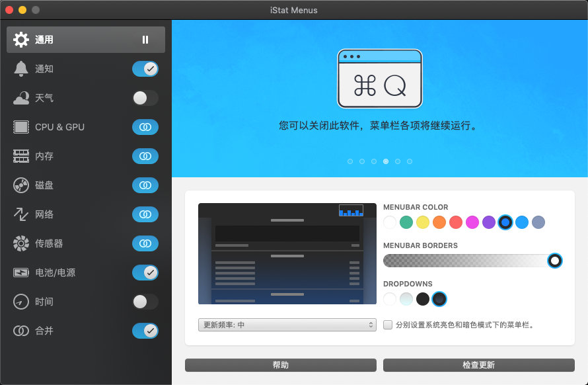Open the 更新频率: 中 dropdown
This screenshot has height=385, width=588.
tap(287, 325)
